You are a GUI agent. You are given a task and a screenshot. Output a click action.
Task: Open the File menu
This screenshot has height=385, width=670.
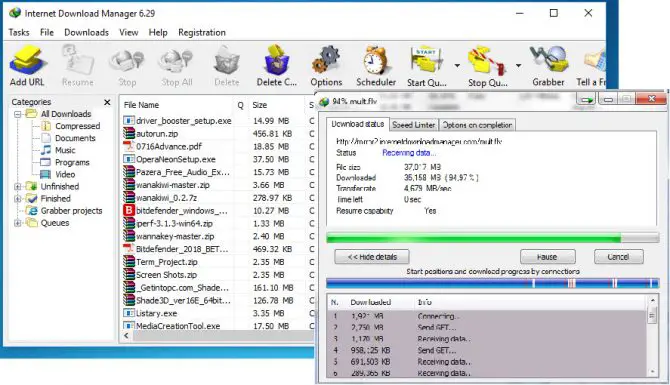coord(47,32)
